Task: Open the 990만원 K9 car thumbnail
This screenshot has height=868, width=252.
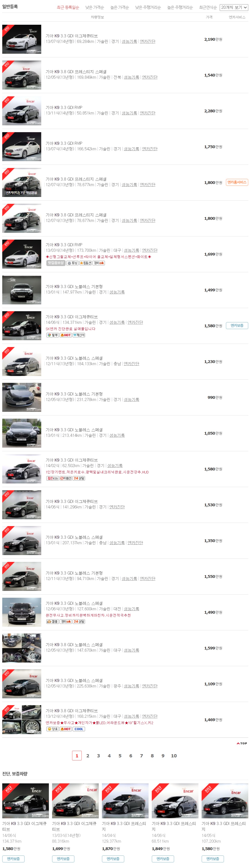Action: [22, 397]
